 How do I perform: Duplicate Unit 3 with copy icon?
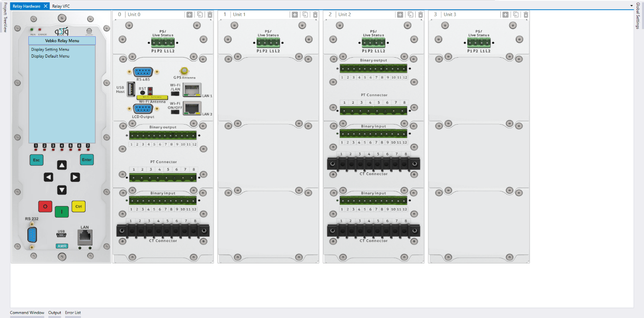click(516, 14)
